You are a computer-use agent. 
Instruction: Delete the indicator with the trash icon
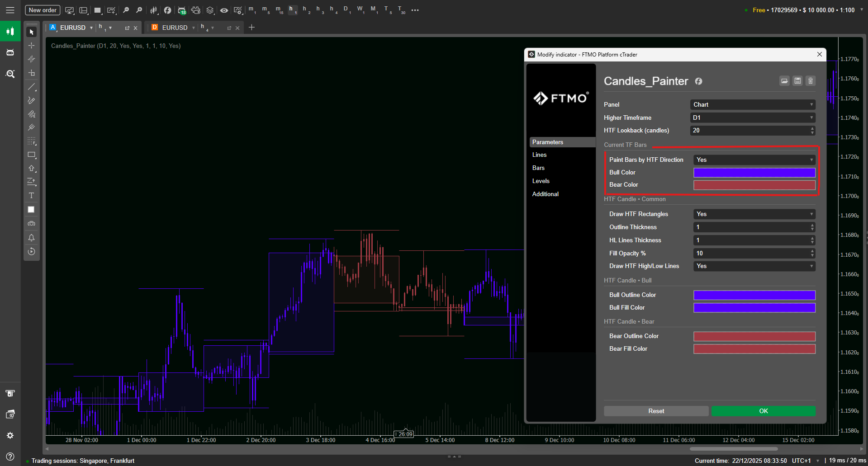[x=810, y=81]
